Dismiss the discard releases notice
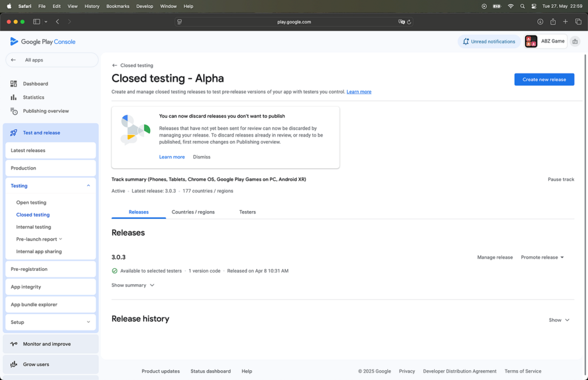588x380 pixels. coord(202,157)
